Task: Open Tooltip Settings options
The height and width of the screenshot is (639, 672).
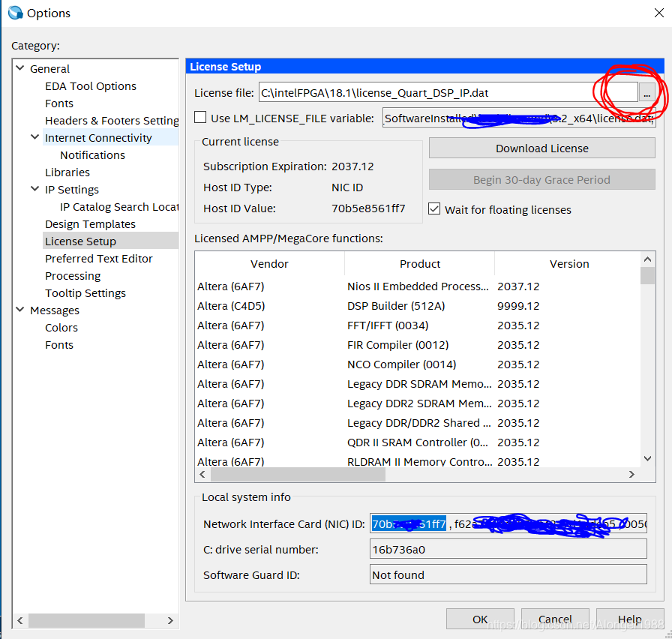Action: coord(85,292)
